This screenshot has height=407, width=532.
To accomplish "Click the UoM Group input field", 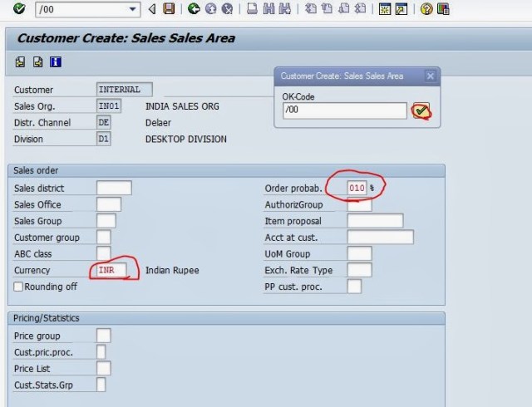I will click(x=360, y=253).
